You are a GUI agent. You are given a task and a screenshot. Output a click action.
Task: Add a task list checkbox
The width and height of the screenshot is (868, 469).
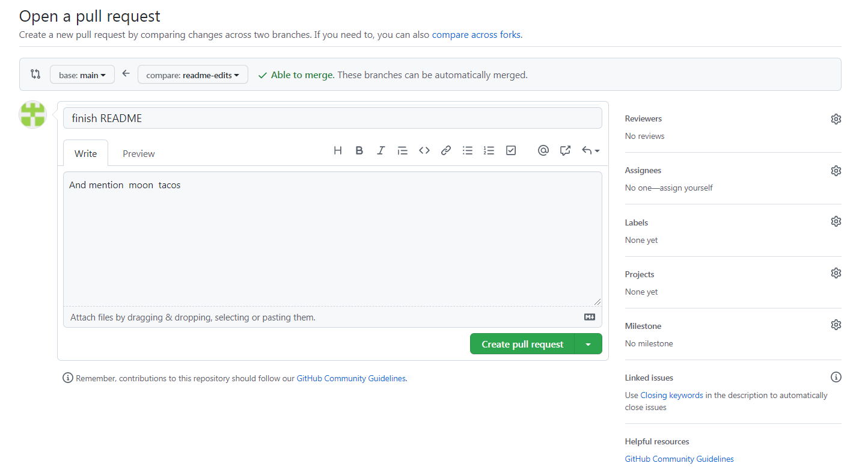[x=510, y=150]
